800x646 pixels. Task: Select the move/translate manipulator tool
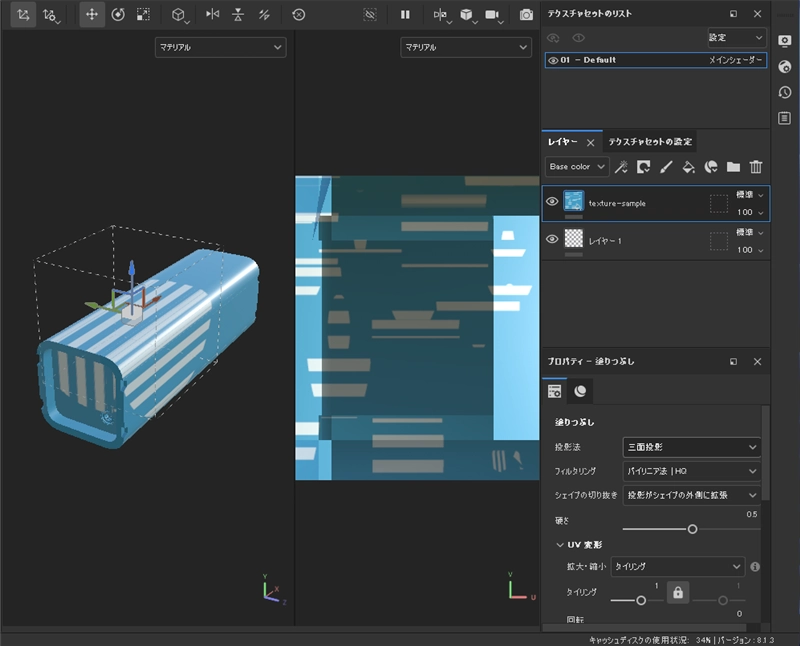coord(92,14)
